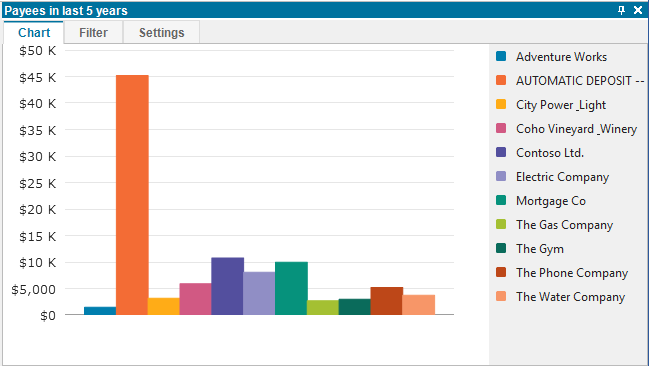This screenshot has width=649, height=366.
Task: Click the pink Coho Vineyard bar
Action: point(195,299)
